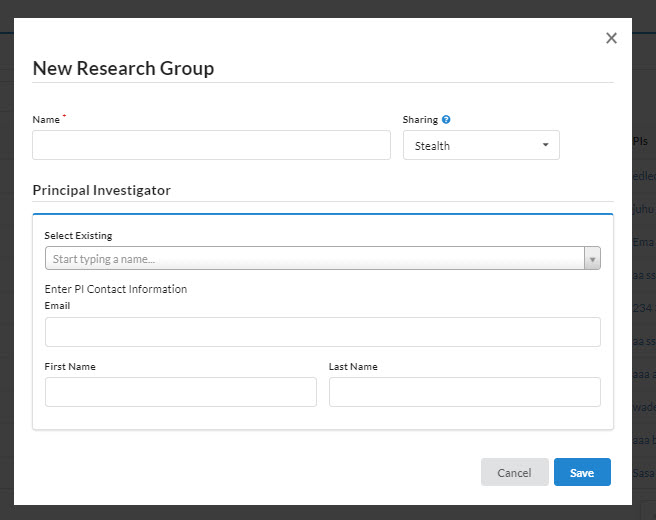The image size is (656, 520).
Task: Click into the Name text field
Action: (x=211, y=146)
